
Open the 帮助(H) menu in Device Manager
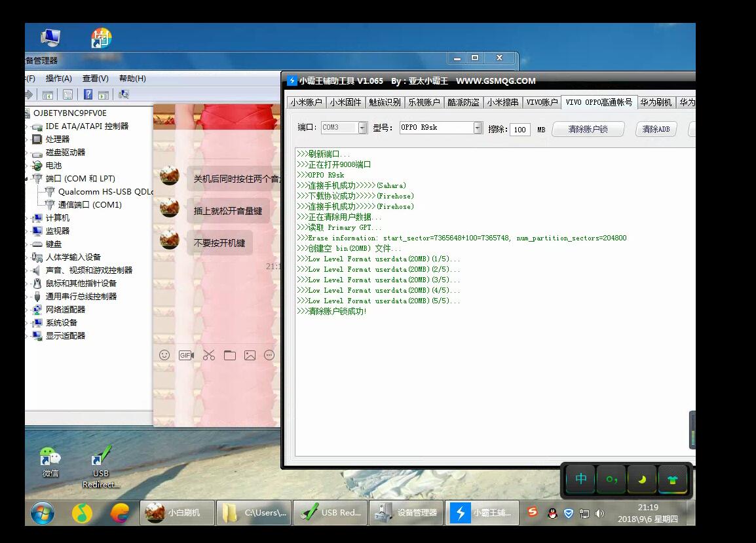point(132,79)
